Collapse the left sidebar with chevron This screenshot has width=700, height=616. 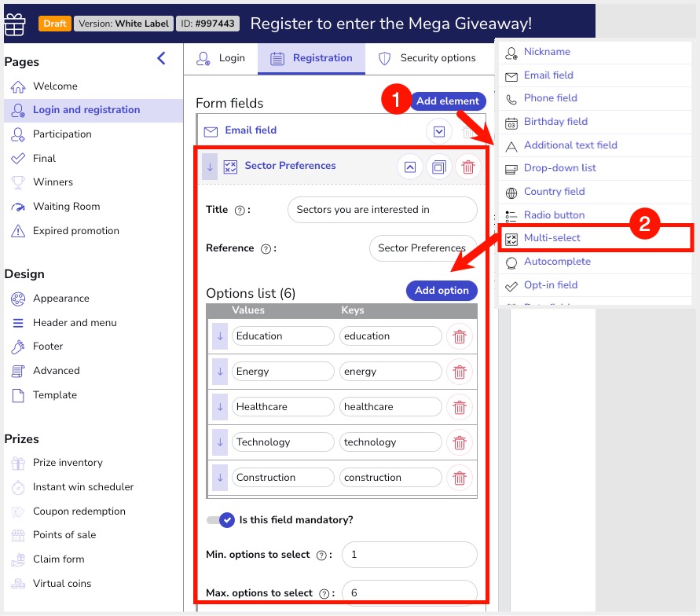click(x=161, y=58)
